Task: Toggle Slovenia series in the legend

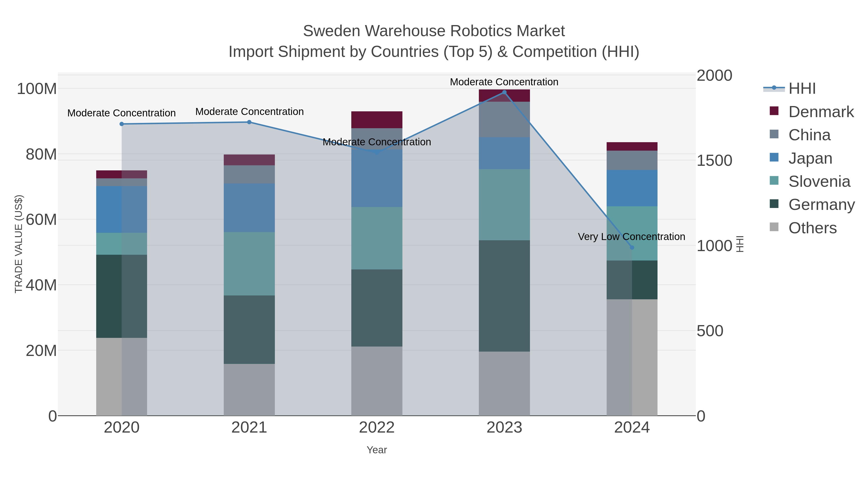Action: click(x=810, y=181)
